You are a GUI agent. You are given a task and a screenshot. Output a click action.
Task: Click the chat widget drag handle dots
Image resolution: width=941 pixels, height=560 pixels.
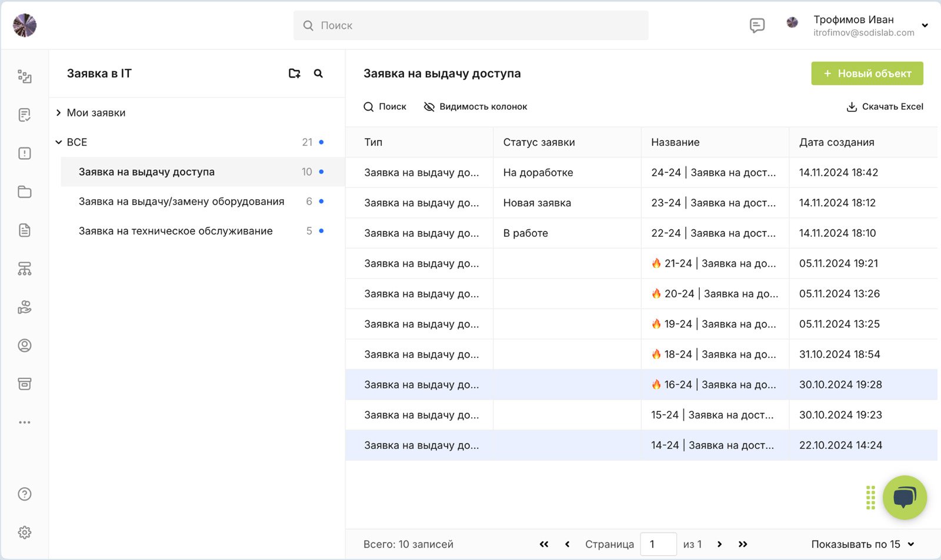click(870, 498)
